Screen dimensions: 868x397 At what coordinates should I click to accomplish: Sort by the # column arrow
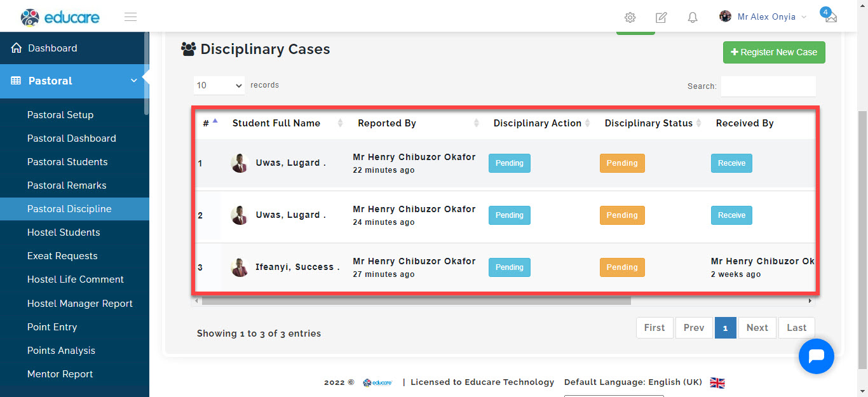click(x=215, y=121)
